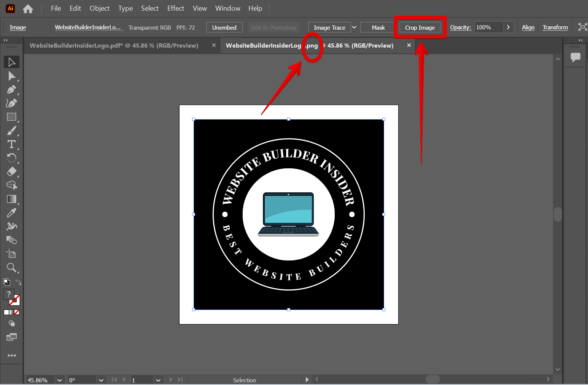Select the Zoom tool in the toolbar
Screen dimensions: 588x385
[11, 268]
